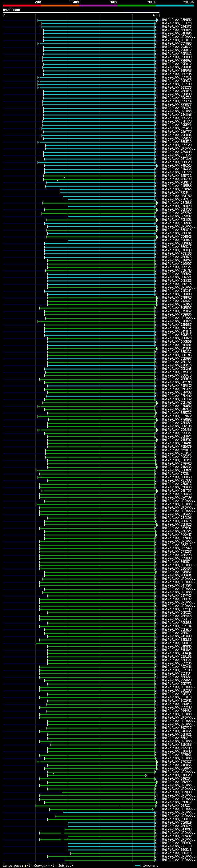Select the UniRef100_Q7RPR5 hit label
This screenshot has height=868, width=197.
pos(177,298)
